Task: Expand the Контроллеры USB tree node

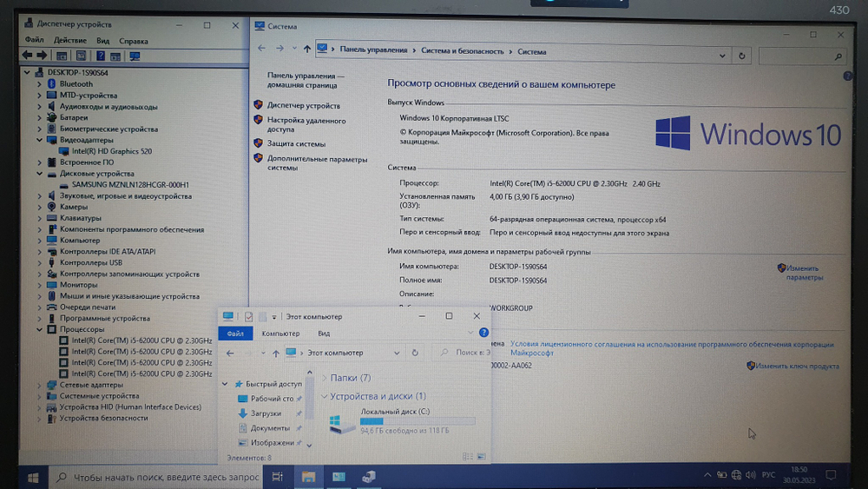Action: (x=39, y=262)
